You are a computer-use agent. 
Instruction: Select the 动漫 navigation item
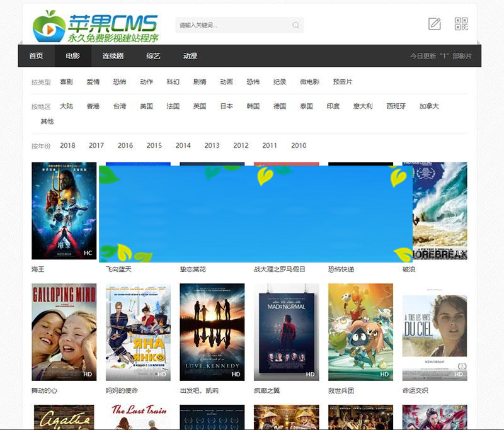(x=190, y=56)
